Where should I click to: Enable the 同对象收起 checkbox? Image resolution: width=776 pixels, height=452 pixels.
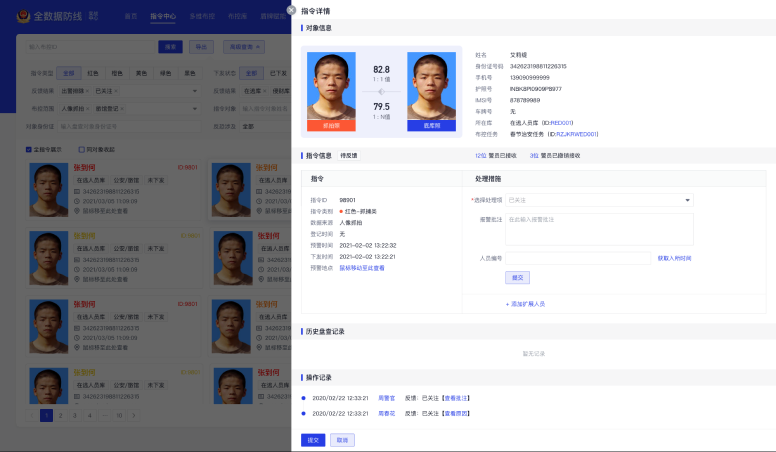[x=82, y=150]
